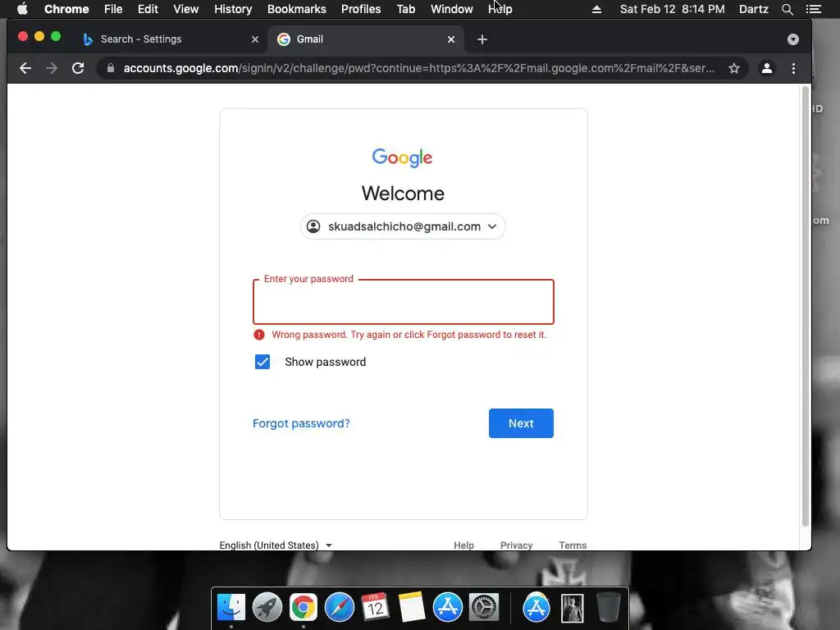Click the Dartz user name in menu bar
840x630 pixels.
[x=754, y=9]
